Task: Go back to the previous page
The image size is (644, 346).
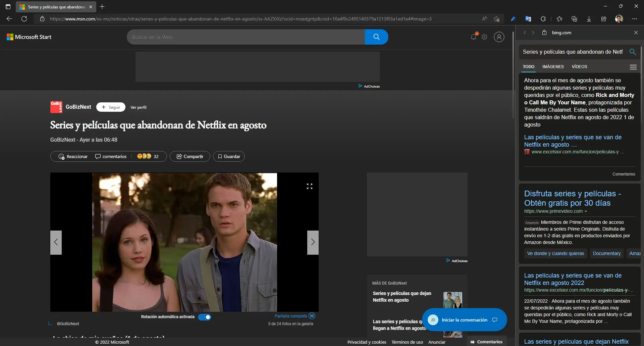Action: coord(9,19)
